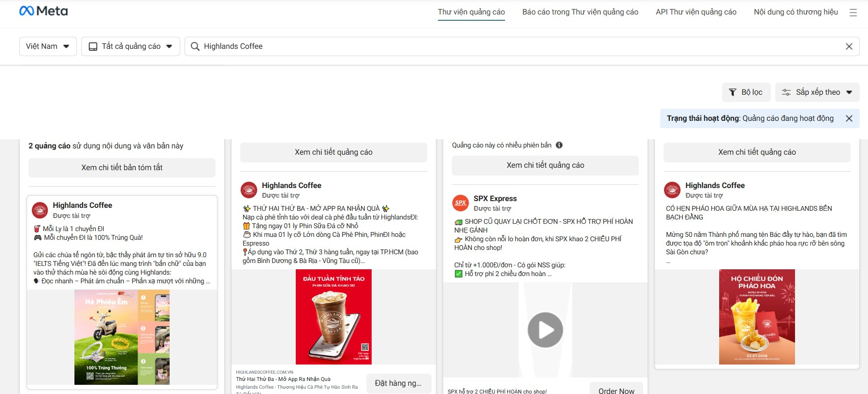868x394 pixels.
Task: Click 'Thứ Hai Thứ Ba - Mở App' headline
Action: tap(283, 379)
